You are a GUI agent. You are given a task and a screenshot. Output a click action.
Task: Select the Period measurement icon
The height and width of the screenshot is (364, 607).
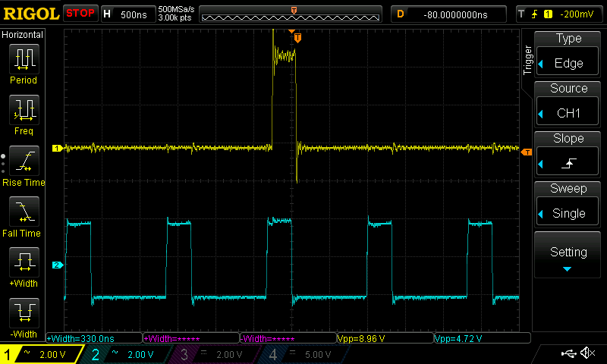[x=24, y=59]
